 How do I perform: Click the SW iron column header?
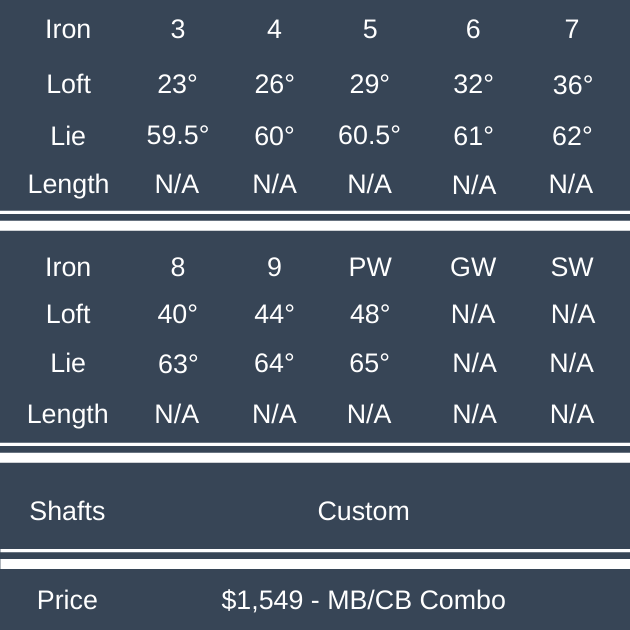point(572,267)
